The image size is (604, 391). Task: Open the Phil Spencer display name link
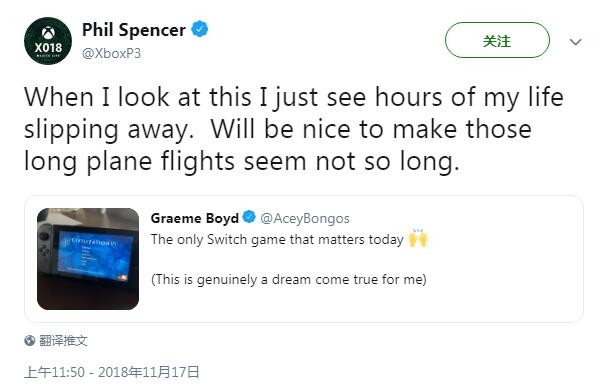[134, 30]
